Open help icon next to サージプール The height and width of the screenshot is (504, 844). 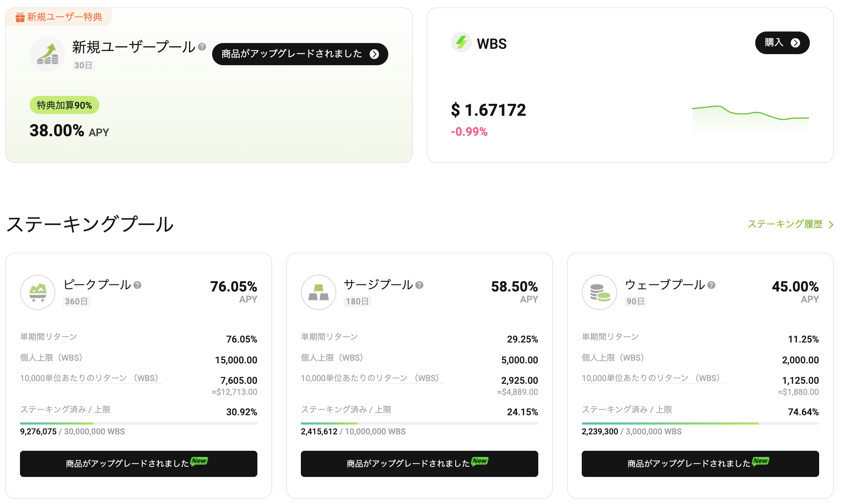click(419, 285)
